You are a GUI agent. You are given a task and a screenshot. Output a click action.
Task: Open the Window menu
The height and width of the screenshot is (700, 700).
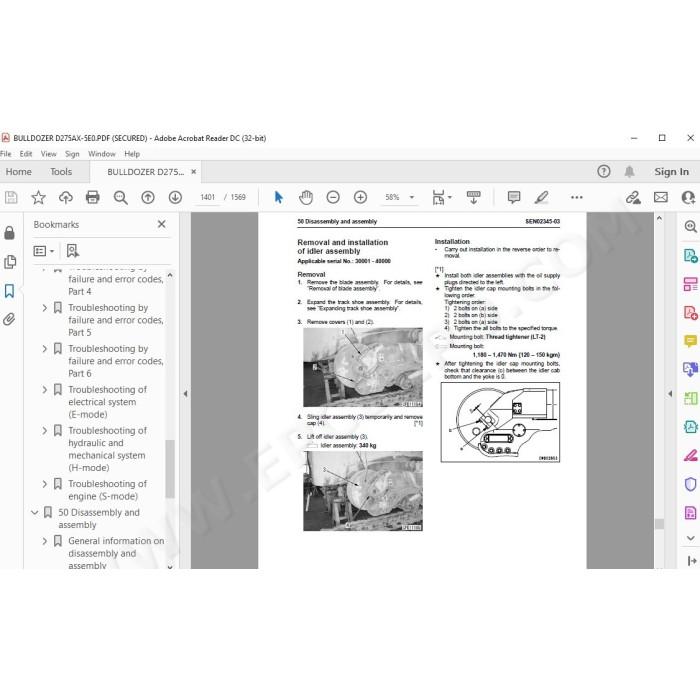pyautogui.click(x=101, y=154)
